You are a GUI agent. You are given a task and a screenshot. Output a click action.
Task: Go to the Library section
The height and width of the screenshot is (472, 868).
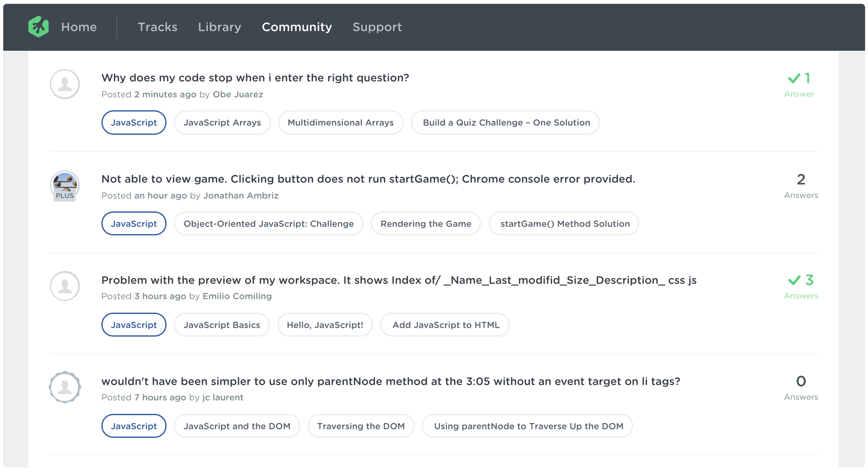click(219, 27)
